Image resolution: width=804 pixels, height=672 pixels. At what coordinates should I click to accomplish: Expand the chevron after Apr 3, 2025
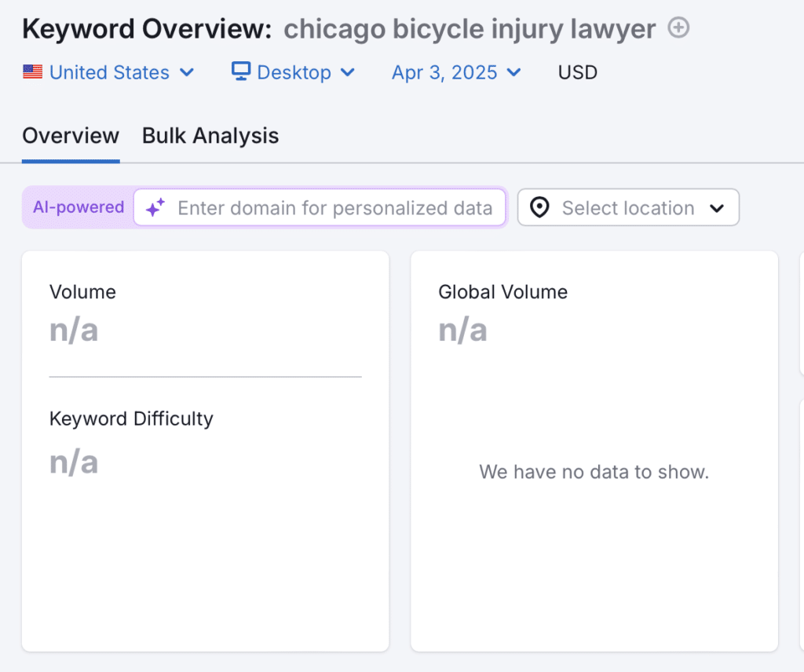[514, 72]
